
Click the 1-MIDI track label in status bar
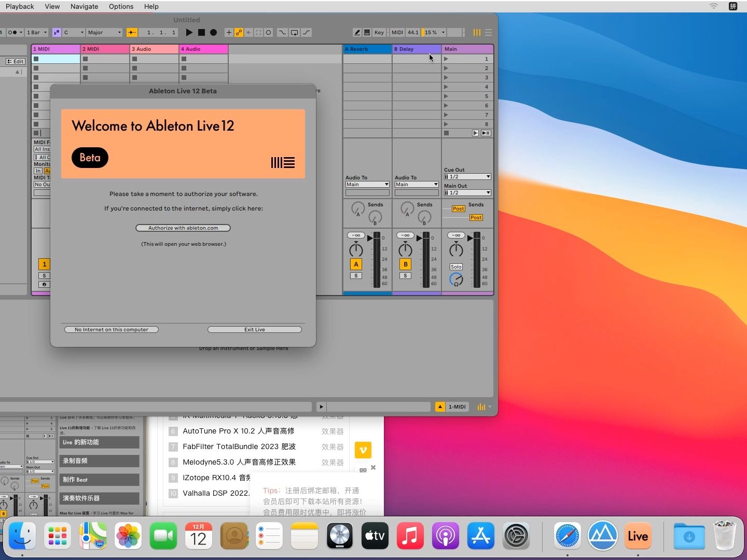tap(457, 407)
